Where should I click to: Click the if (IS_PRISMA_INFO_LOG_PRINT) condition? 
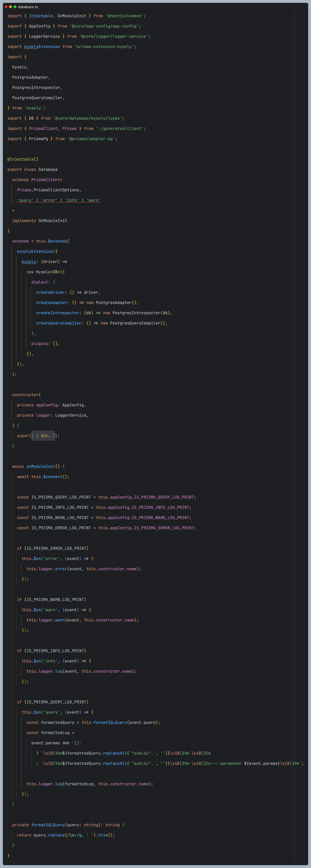pyautogui.click(x=52, y=651)
